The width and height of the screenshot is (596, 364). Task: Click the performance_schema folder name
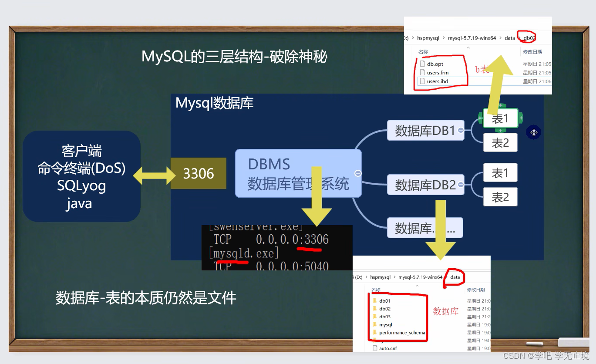pos(402,333)
